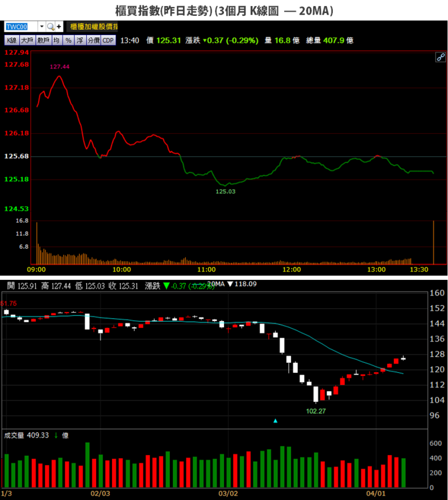This screenshot has width=448, height=500.
Task: Click the 102.27 low label on the K-line chart
Action: (x=316, y=411)
